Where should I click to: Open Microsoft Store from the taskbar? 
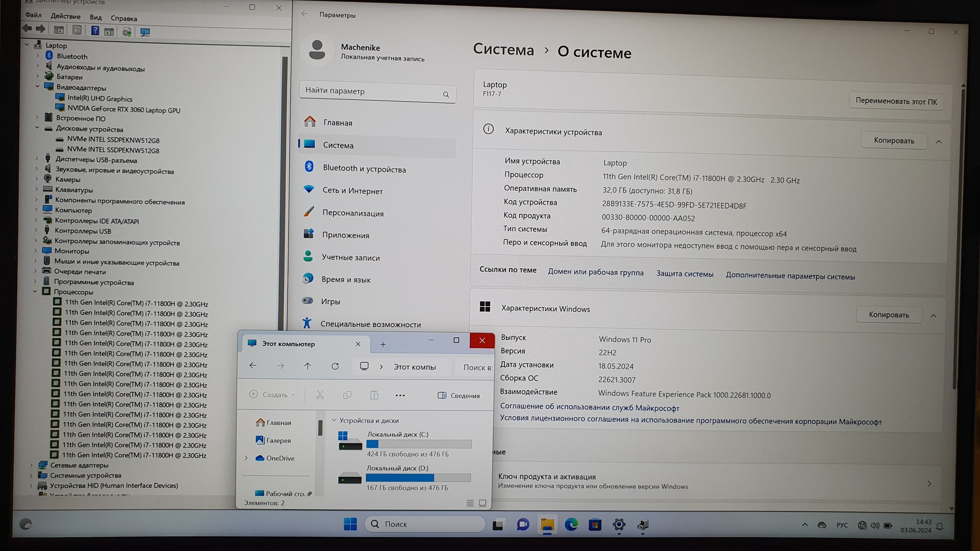tap(595, 525)
